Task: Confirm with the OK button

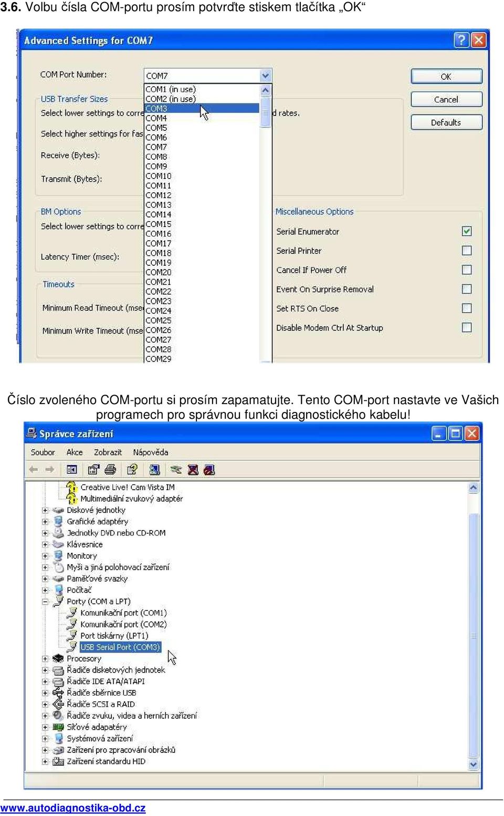Action: pyautogui.click(x=446, y=77)
